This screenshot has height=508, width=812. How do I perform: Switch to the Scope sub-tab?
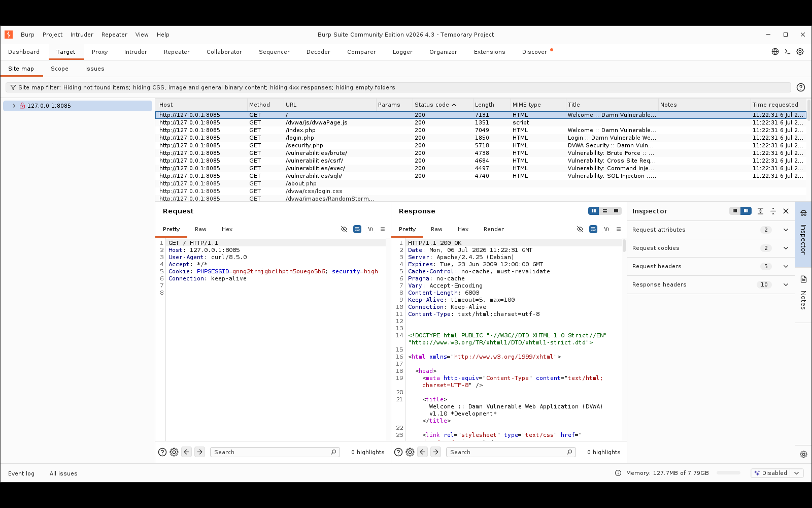coord(59,69)
